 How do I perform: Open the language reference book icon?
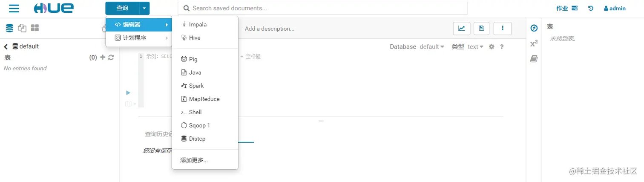click(x=534, y=59)
